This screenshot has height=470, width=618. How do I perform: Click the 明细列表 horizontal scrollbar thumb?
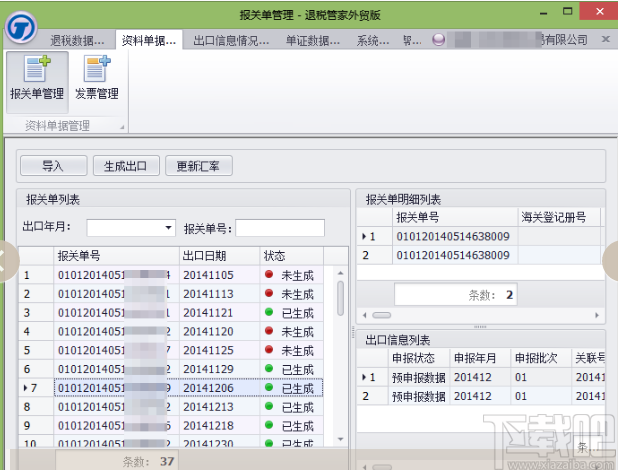point(382,315)
